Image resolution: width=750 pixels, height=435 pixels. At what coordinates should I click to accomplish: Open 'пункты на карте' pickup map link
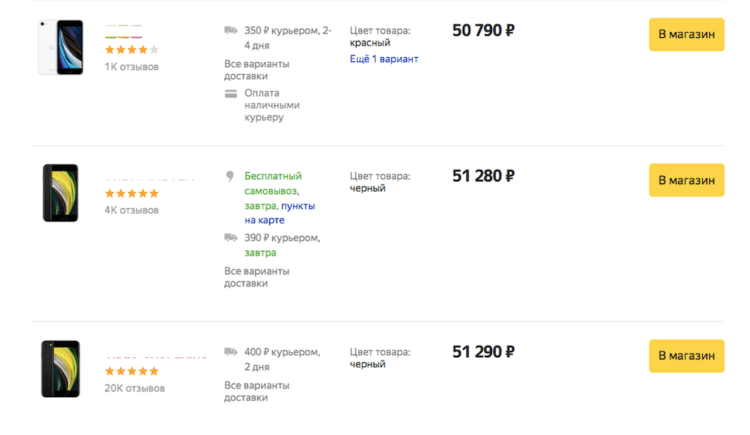280,213
